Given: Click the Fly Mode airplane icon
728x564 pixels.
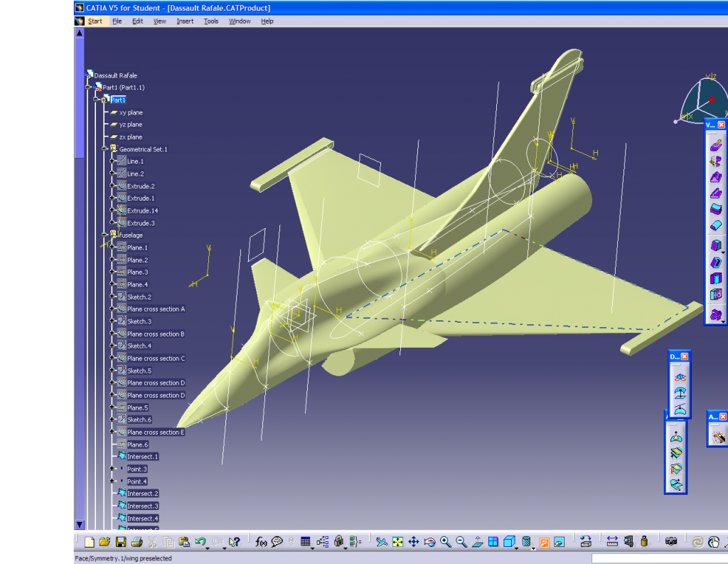Looking at the screenshot, I should [x=382, y=542].
